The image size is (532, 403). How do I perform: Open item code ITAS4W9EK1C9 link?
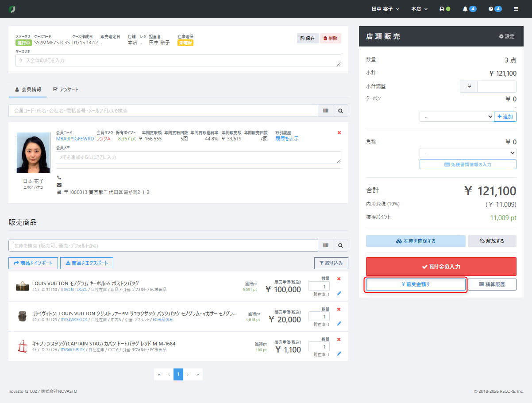tap(74, 320)
